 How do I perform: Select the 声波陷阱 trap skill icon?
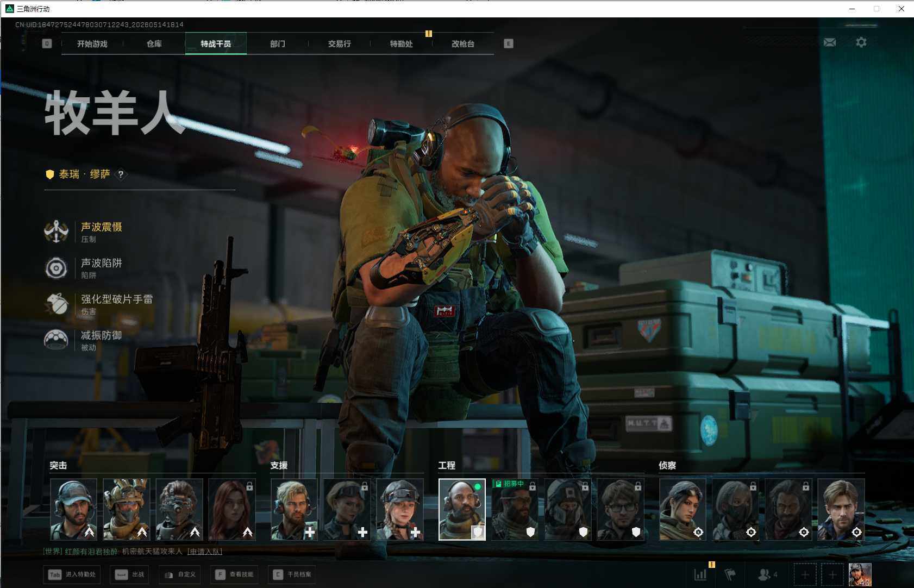click(x=56, y=268)
